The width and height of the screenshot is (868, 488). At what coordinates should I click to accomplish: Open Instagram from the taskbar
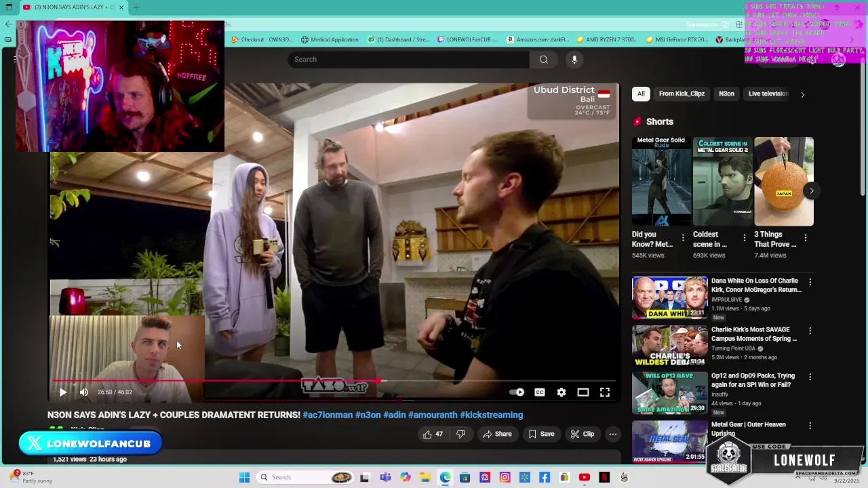[x=505, y=477]
